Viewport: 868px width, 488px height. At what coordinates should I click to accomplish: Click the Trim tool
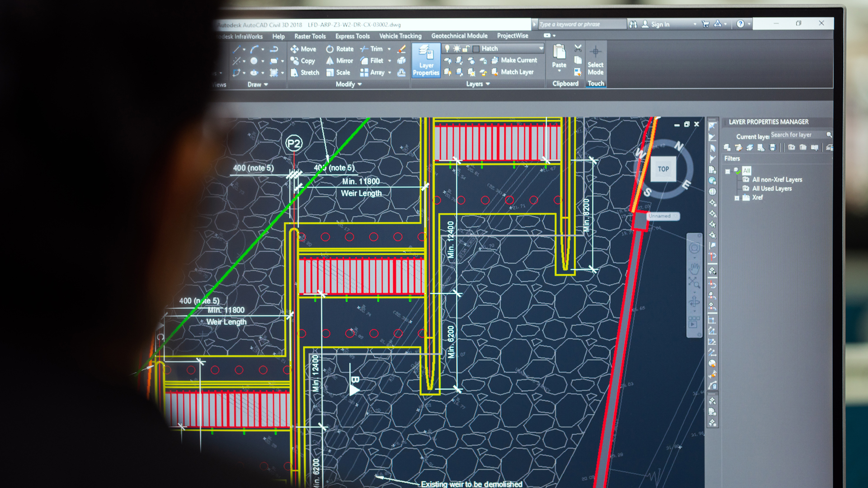pyautogui.click(x=372, y=49)
